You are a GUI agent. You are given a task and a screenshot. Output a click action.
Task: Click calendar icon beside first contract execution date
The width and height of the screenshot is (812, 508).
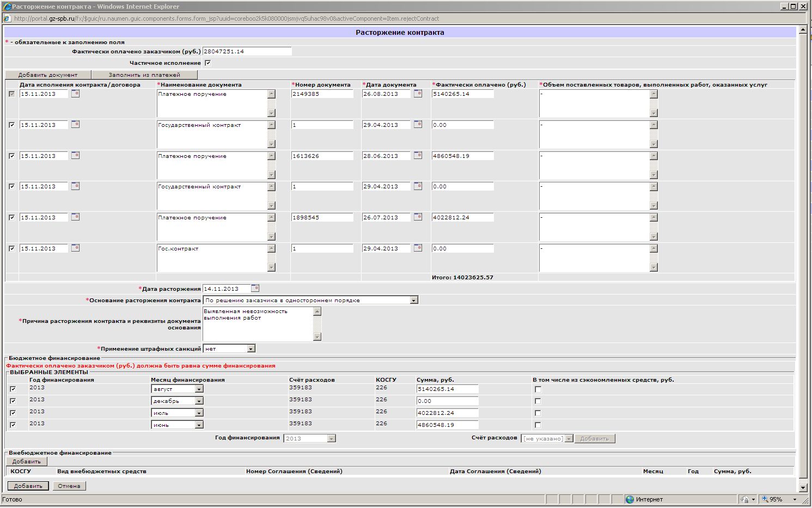tap(75, 94)
